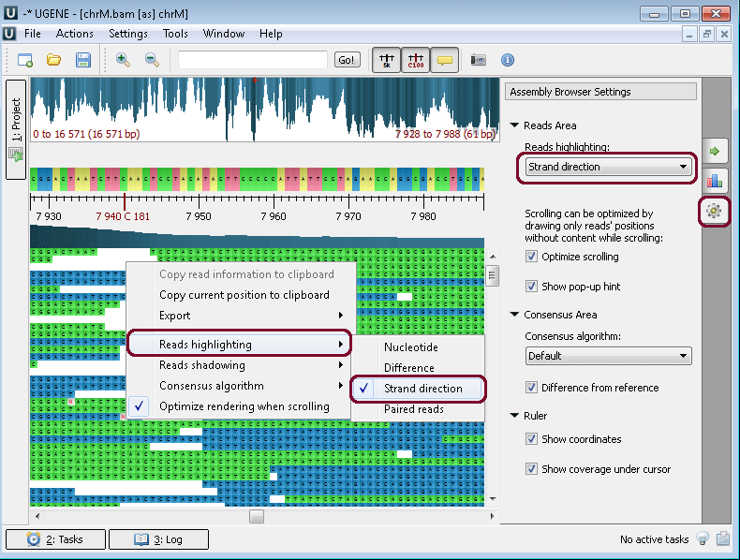The width and height of the screenshot is (740, 560).
Task: Open the 3: Log panel button
Action: (158, 539)
